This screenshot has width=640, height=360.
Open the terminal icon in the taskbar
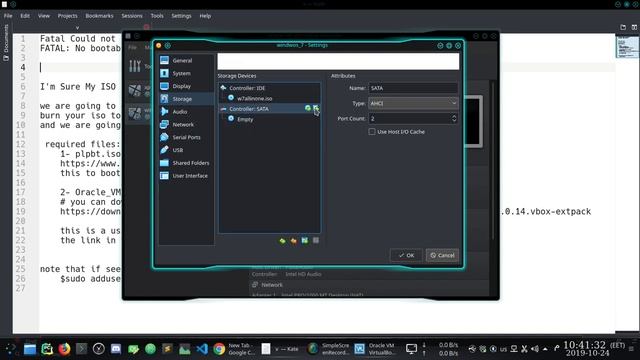click(81, 349)
